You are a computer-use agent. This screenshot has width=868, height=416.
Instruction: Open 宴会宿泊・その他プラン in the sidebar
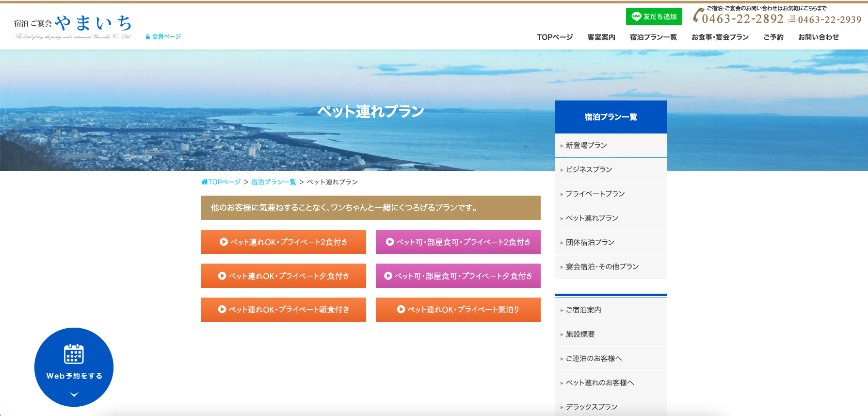(x=611, y=266)
